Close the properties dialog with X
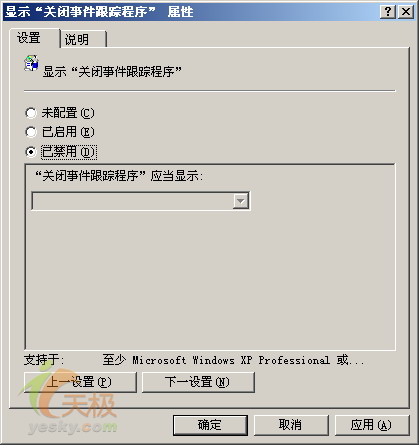 pyautogui.click(x=406, y=12)
